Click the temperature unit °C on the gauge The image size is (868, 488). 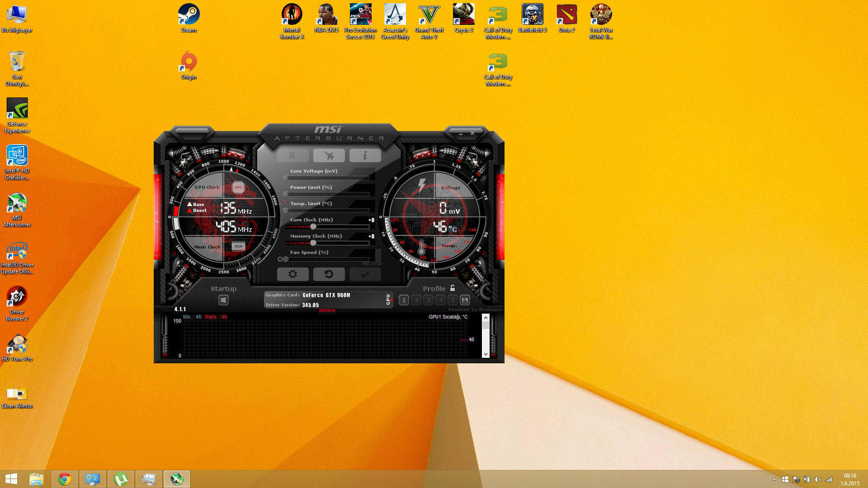click(x=453, y=230)
